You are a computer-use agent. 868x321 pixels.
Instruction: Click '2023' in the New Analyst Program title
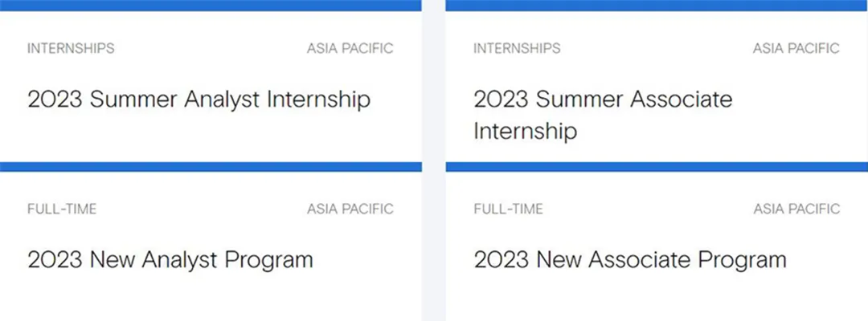[x=55, y=260]
